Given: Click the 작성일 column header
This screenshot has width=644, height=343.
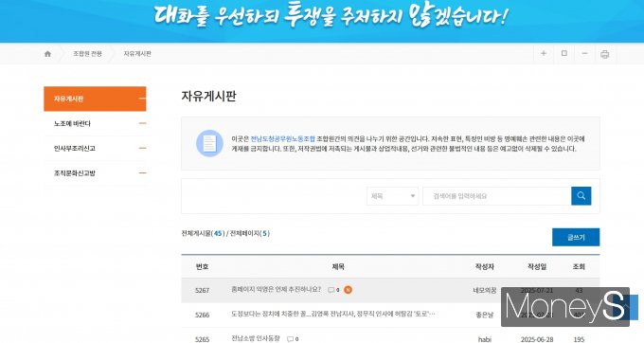Looking at the screenshot, I should [x=537, y=266].
